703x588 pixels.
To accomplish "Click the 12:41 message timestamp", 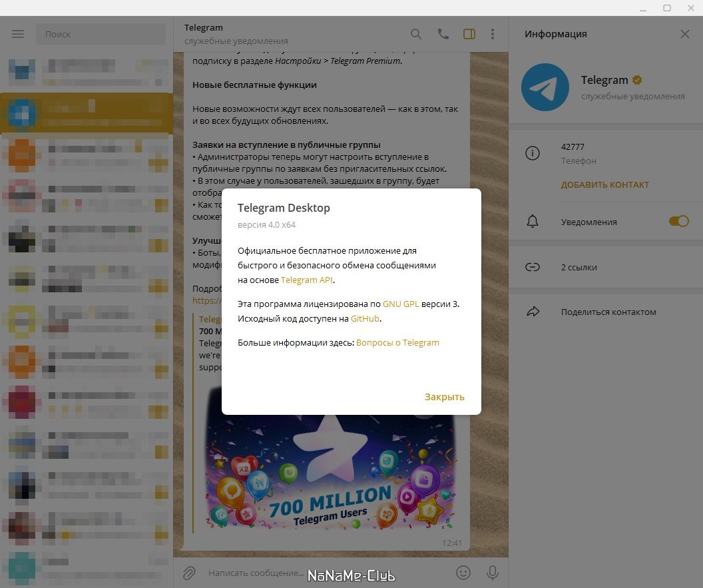I will pyautogui.click(x=451, y=543).
